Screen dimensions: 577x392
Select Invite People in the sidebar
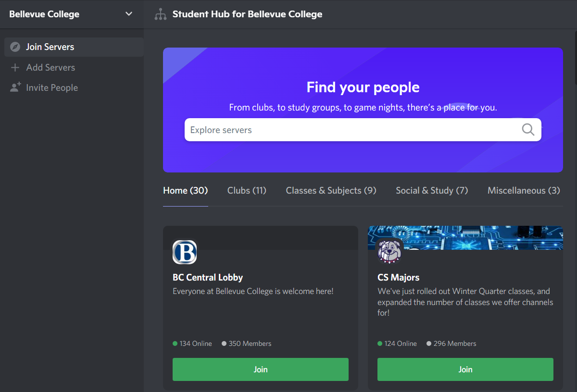(74, 87)
